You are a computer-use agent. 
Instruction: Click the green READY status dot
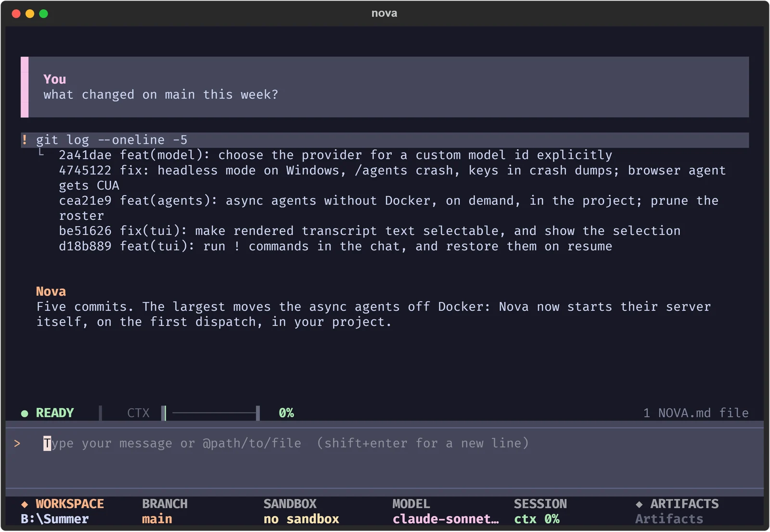click(25, 413)
